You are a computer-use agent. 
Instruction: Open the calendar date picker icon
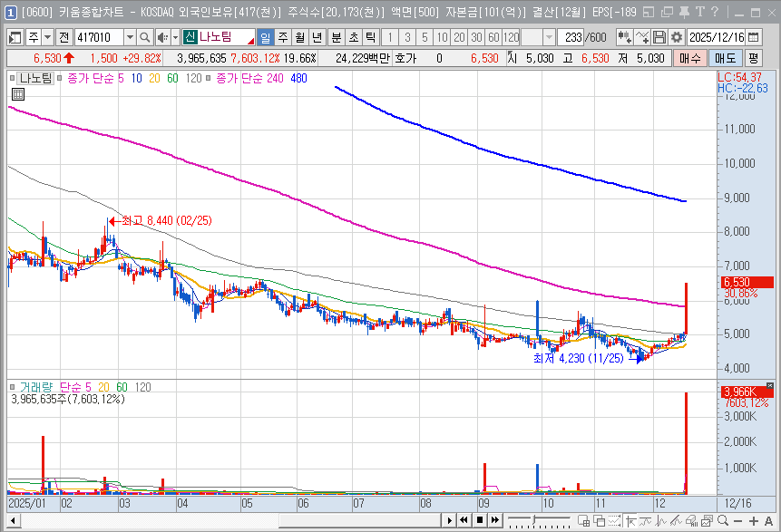click(x=754, y=37)
